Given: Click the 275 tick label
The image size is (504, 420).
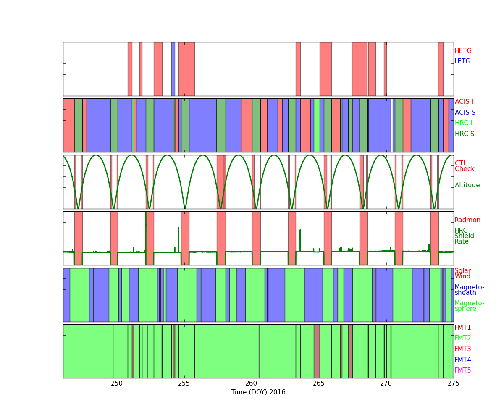Looking at the screenshot, I should (x=453, y=383).
